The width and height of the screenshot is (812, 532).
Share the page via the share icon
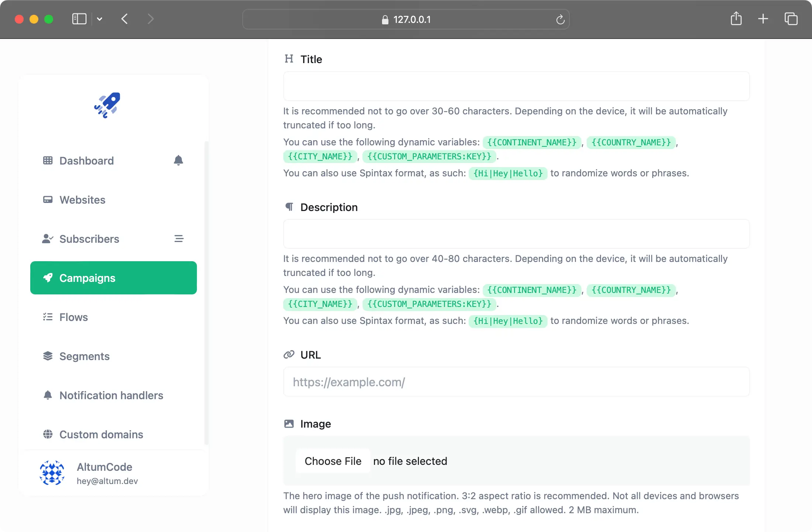tap(736, 18)
